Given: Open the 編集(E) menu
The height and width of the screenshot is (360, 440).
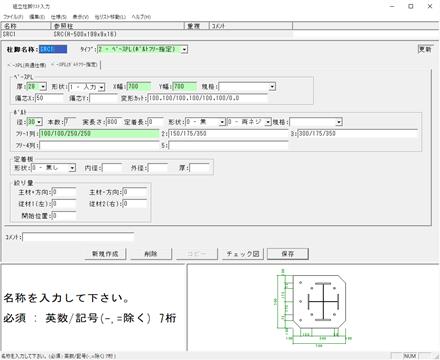Looking at the screenshot, I should 37,17.
